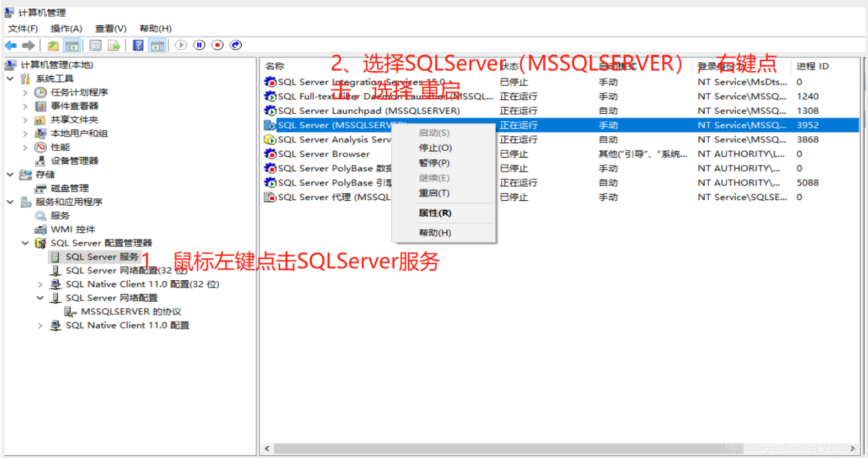This screenshot has height=458, width=868.
Task: Click the 事件查看器 tree icon
Action: point(40,106)
